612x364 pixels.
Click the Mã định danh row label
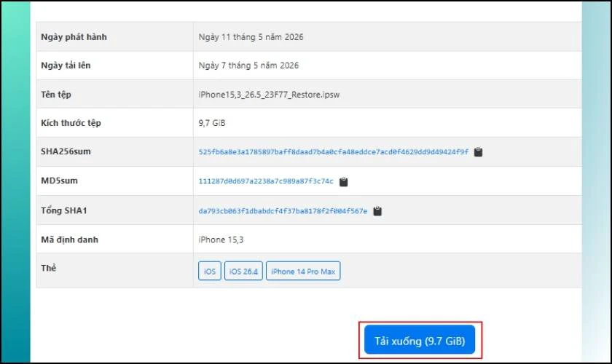click(x=69, y=240)
